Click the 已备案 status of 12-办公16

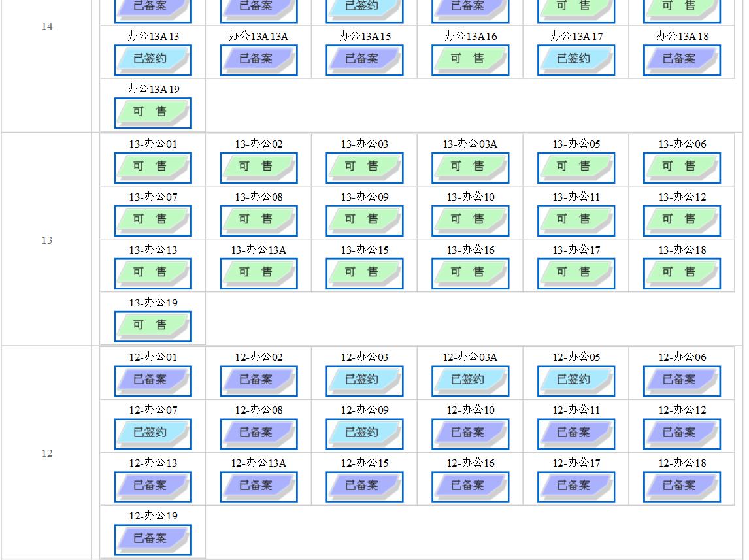[x=470, y=486]
